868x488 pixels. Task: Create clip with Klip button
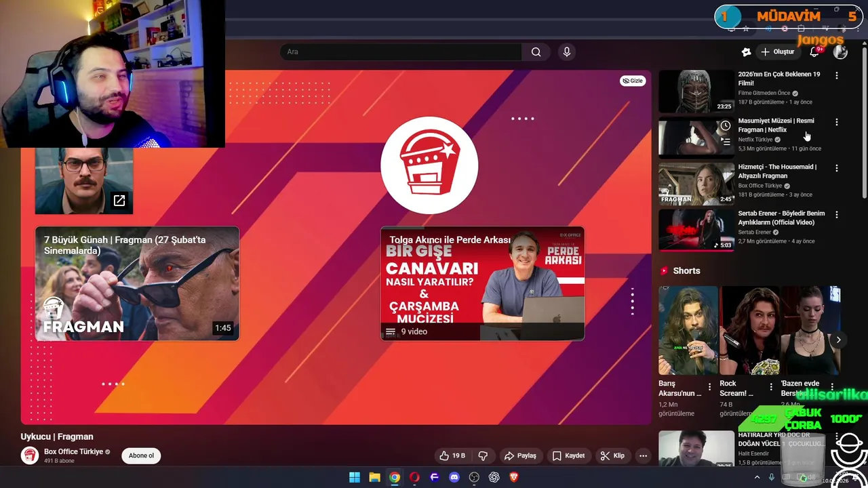tap(612, 455)
